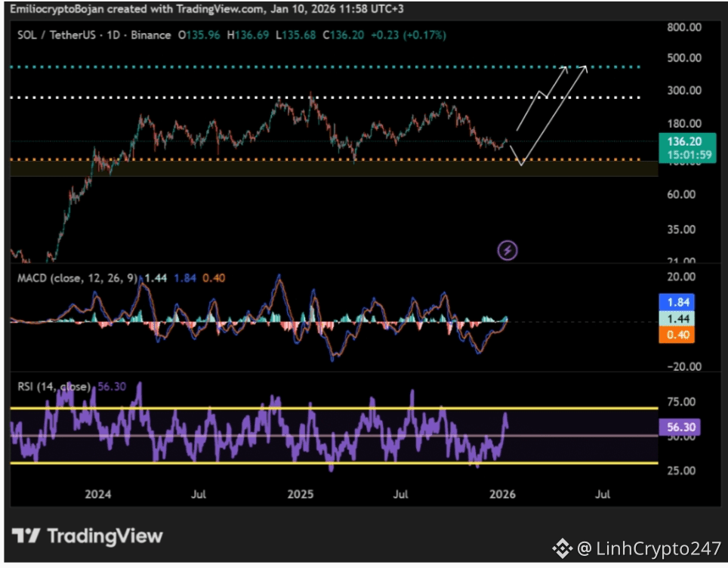Viewport: 728px width, 568px height.
Task: Select the teal dotted target line
Action: coord(227,67)
